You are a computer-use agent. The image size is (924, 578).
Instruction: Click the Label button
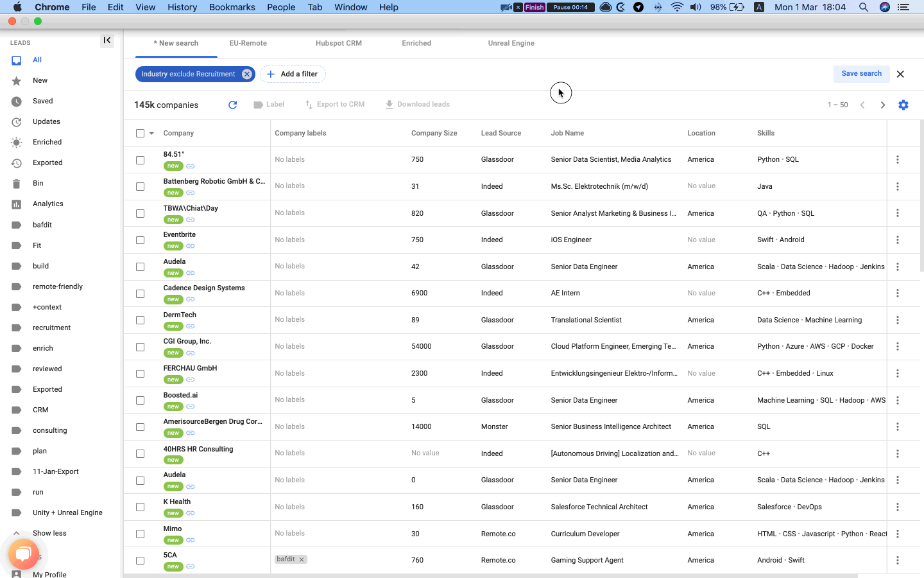pos(269,105)
